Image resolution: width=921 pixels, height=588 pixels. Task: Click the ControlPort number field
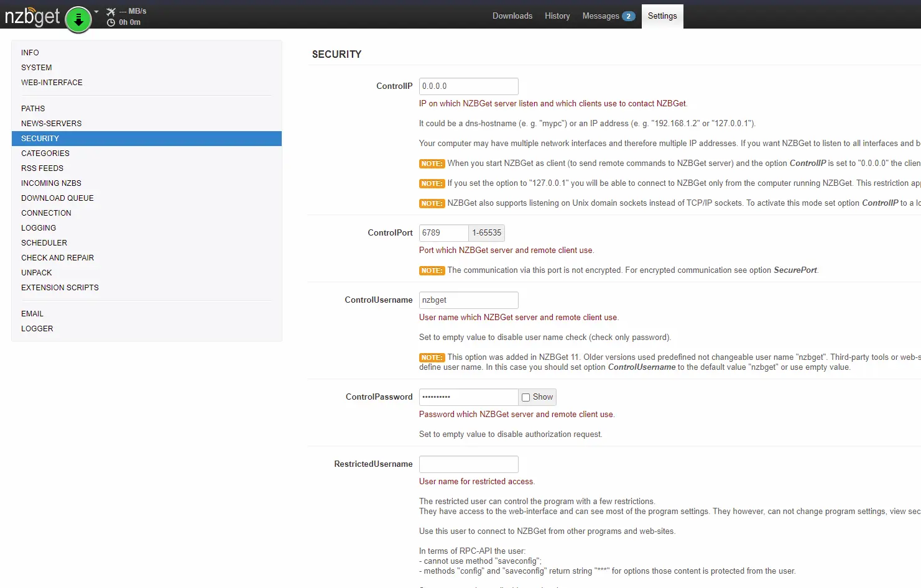coord(443,233)
